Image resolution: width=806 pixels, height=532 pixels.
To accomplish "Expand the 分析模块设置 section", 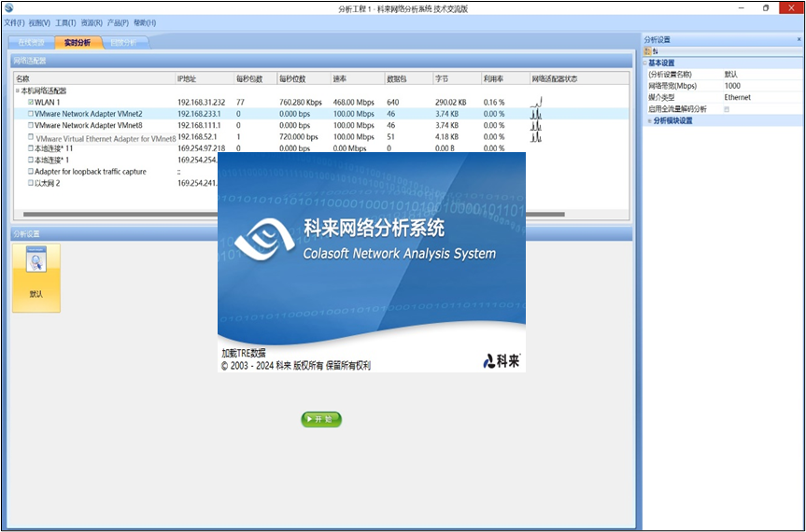I will click(x=648, y=120).
